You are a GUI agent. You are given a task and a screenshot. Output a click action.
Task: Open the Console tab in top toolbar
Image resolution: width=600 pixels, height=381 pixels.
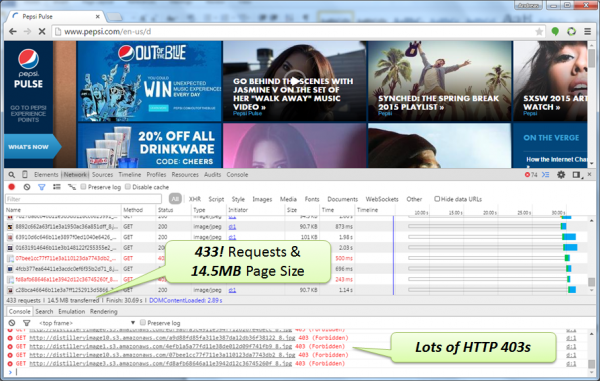pos(237,174)
